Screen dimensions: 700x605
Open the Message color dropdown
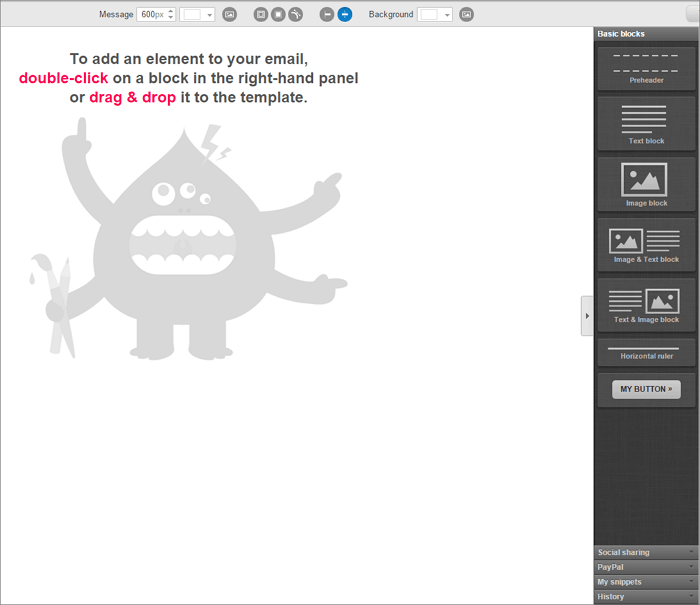[x=209, y=15]
